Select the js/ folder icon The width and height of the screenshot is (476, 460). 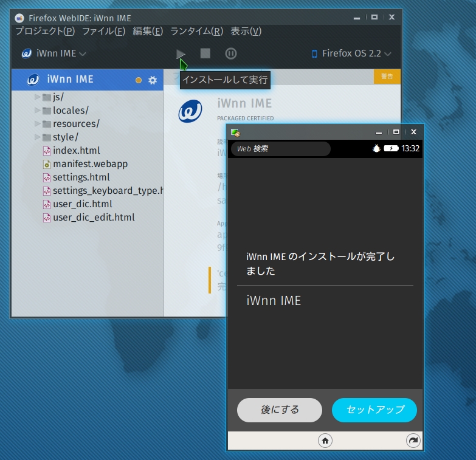(46, 97)
